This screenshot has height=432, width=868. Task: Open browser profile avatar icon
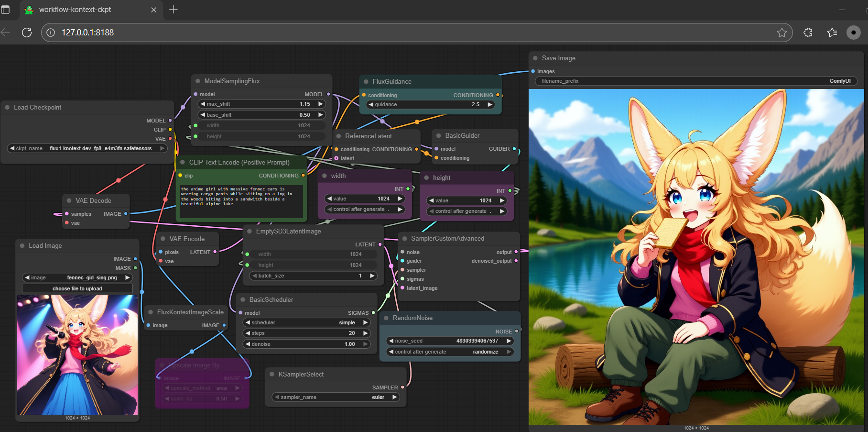(x=853, y=33)
